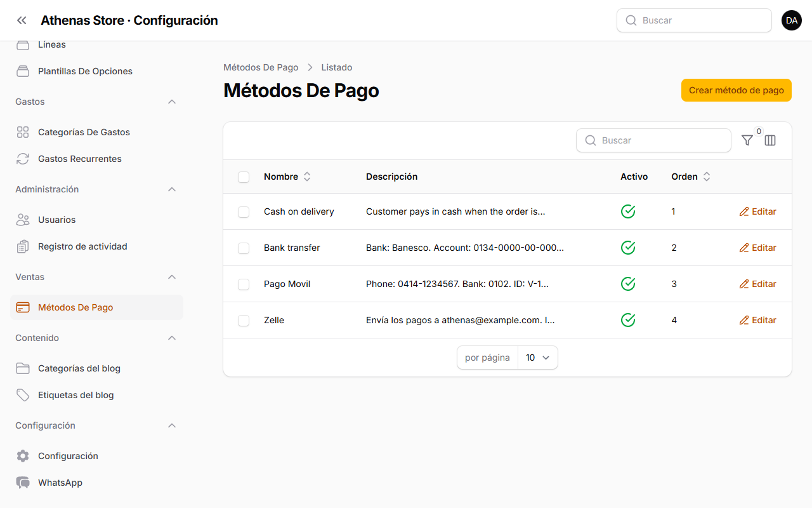Screen dimensions: 812x508
Task: Open the Usuarios page
Action: (96, 220)
